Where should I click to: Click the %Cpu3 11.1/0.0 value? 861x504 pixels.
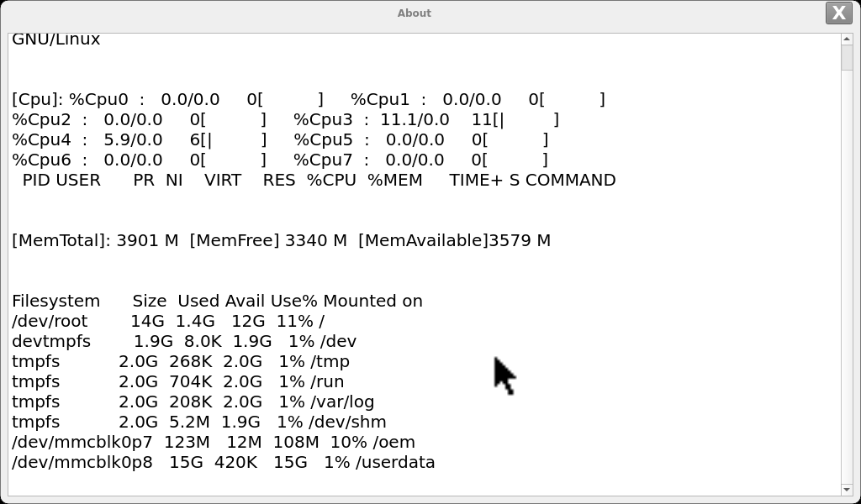point(415,119)
